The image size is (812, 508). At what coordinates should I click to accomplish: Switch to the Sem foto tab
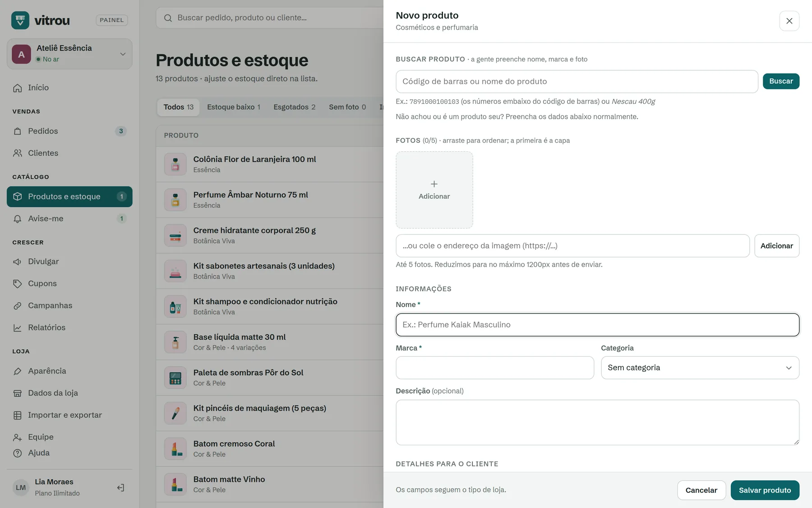347,107
